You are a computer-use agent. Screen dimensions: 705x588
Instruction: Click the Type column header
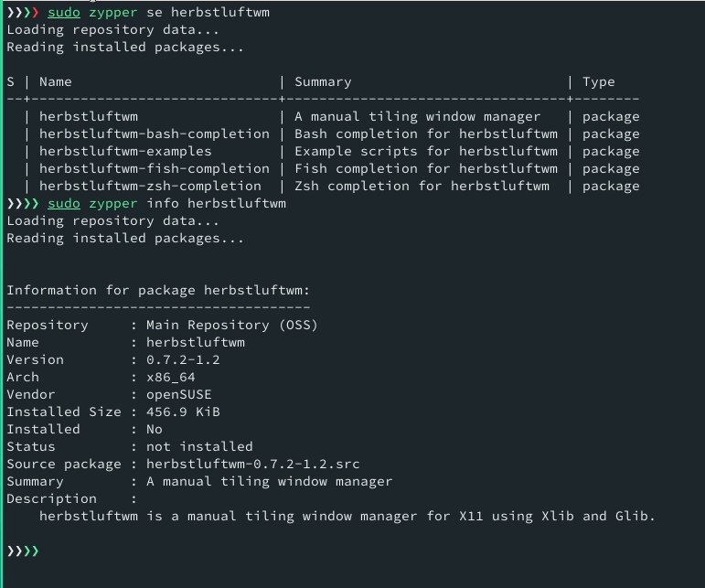pyautogui.click(x=598, y=81)
